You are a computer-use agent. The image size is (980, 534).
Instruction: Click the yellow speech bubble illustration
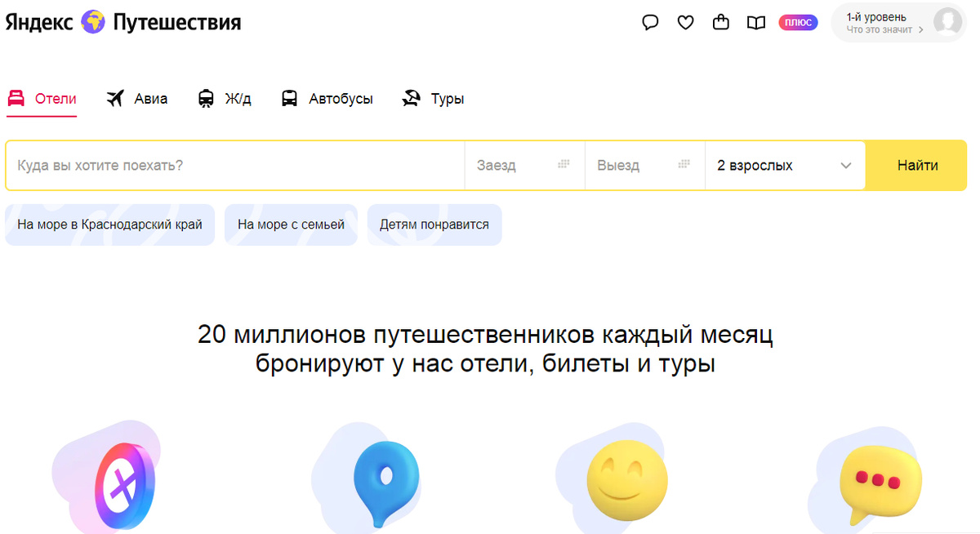coord(880,485)
